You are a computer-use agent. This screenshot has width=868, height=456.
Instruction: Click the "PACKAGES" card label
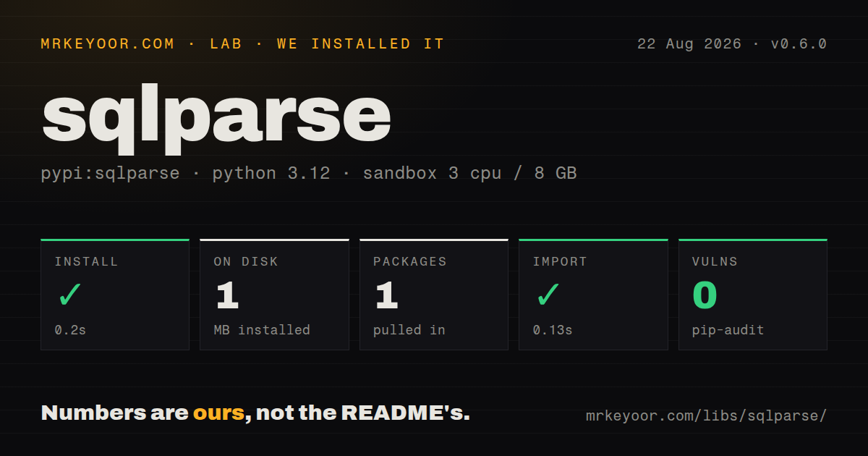[410, 262]
